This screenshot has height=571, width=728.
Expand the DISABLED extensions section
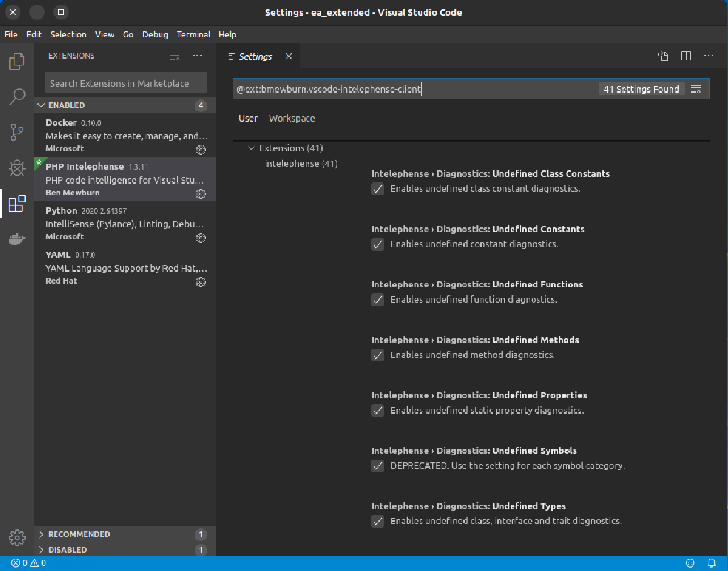point(125,550)
